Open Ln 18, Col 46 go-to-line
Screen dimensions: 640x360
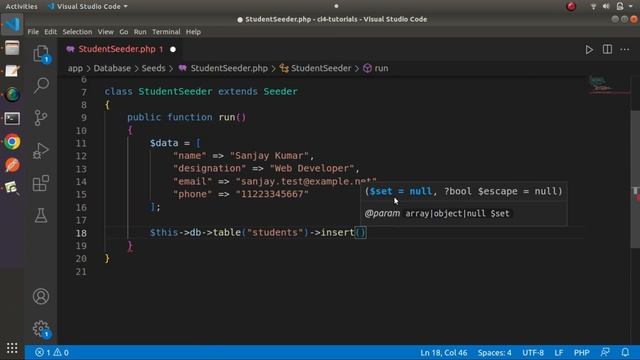[x=443, y=353]
